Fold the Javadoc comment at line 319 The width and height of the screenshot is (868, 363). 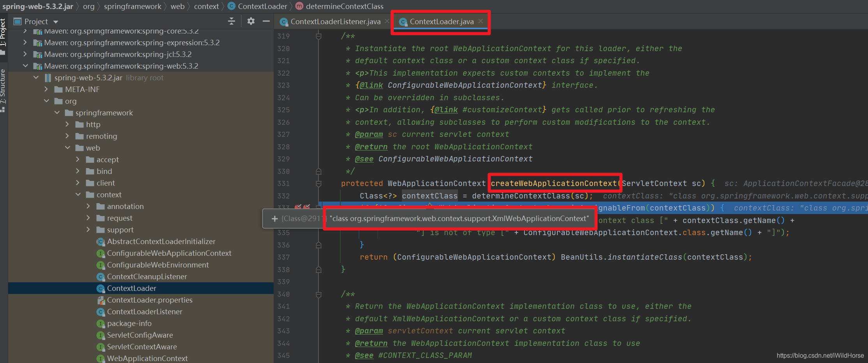pyautogui.click(x=318, y=36)
